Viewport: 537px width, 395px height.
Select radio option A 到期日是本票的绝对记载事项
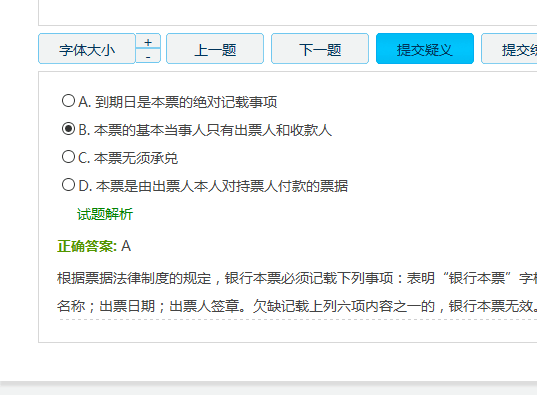(68, 101)
